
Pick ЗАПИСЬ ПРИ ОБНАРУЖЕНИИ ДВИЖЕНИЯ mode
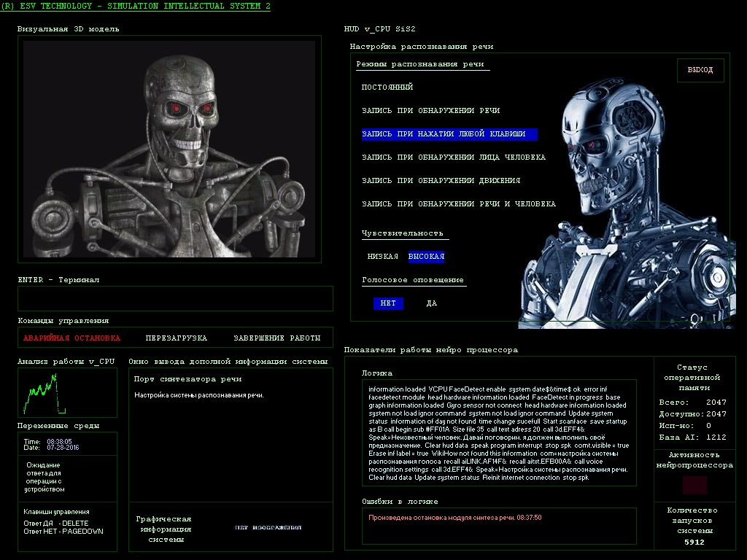coord(441,181)
